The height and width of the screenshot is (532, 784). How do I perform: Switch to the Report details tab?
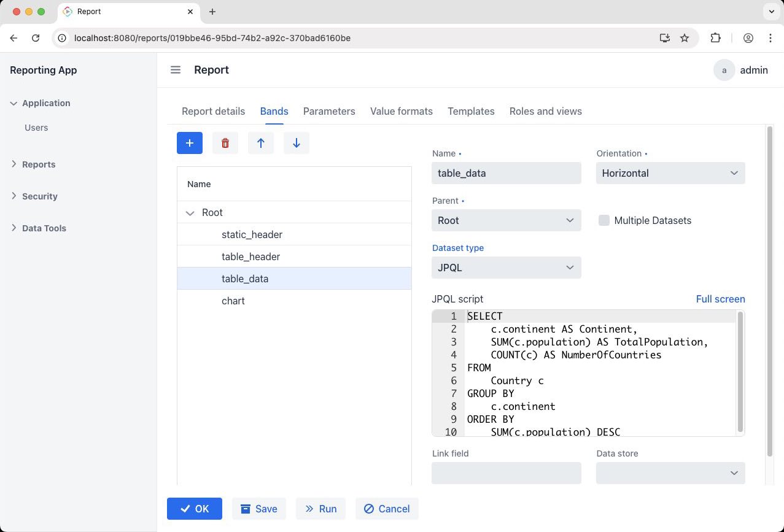(213, 111)
